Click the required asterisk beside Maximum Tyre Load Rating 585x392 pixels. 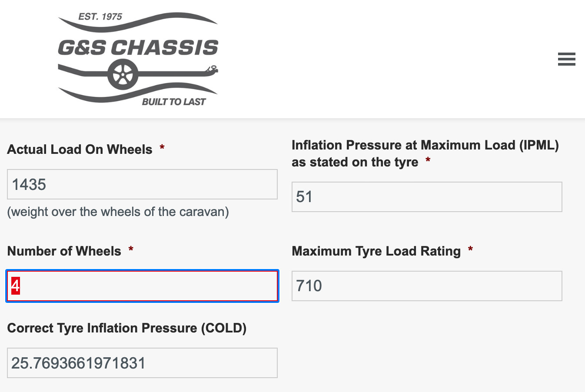tap(470, 249)
